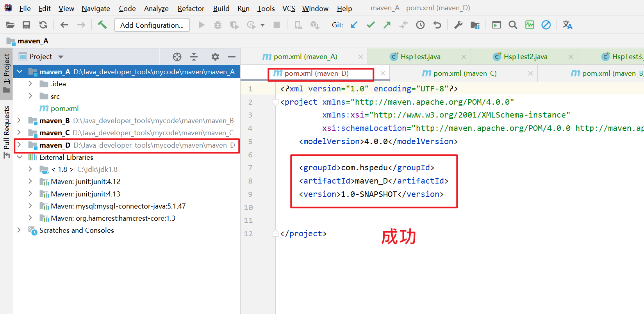Click the version 1.0-SNAPSHOT code line
The height and width of the screenshot is (314, 644).
coord(371,194)
